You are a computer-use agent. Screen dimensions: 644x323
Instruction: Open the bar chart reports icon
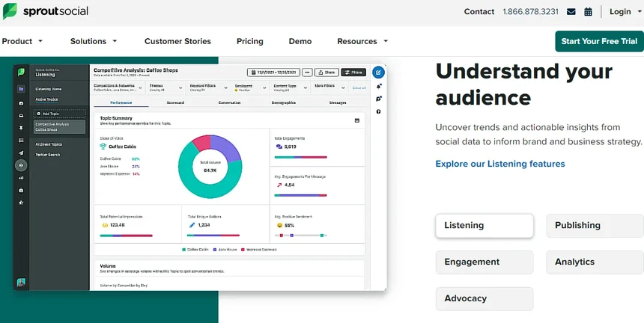21,178
